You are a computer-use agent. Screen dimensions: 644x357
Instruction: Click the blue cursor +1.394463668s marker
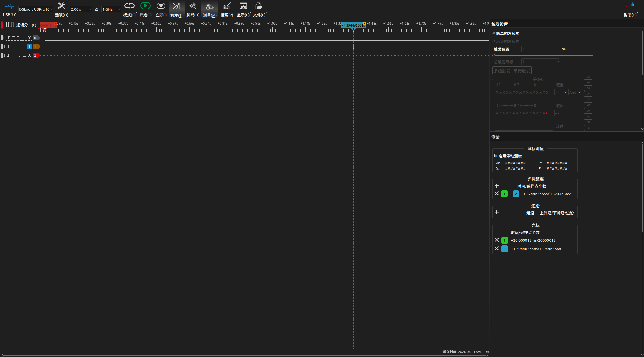tap(353, 25)
